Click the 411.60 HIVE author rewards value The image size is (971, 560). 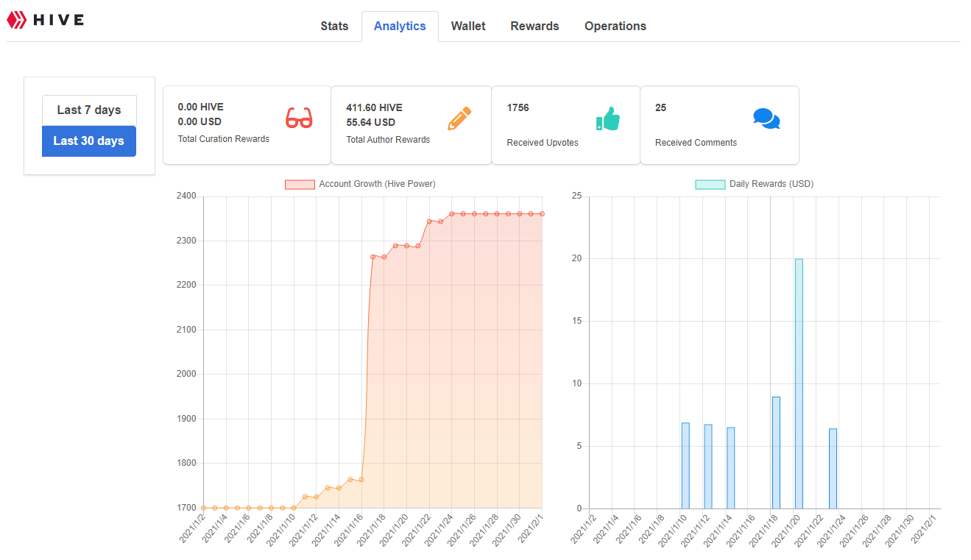click(374, 107)
